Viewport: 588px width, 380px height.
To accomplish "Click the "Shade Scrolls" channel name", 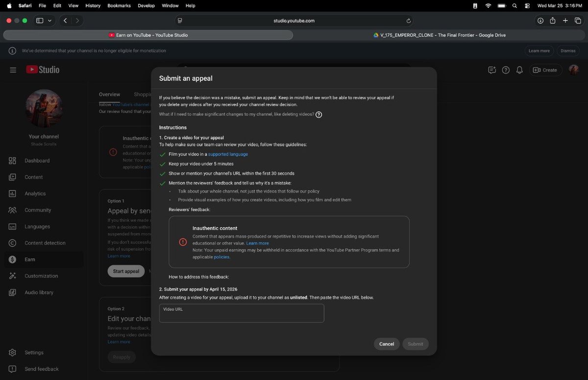I will tap(44, 144).
